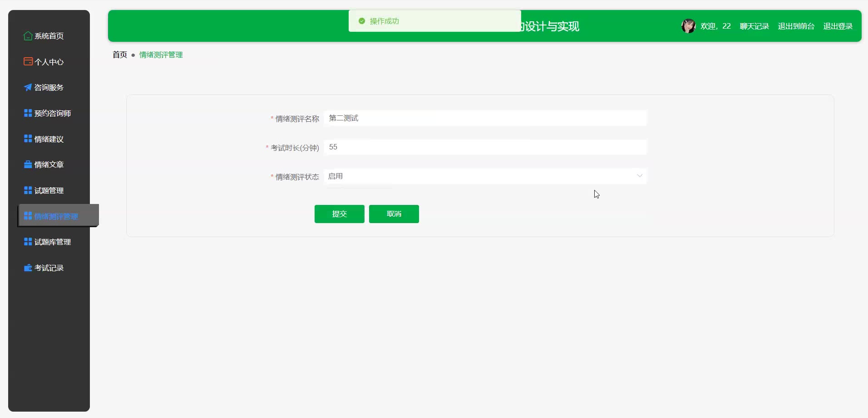The width and height of the screenshot is (868, 418).
Task: Open 聊天记录 in the header
Action: pos(755,26)
